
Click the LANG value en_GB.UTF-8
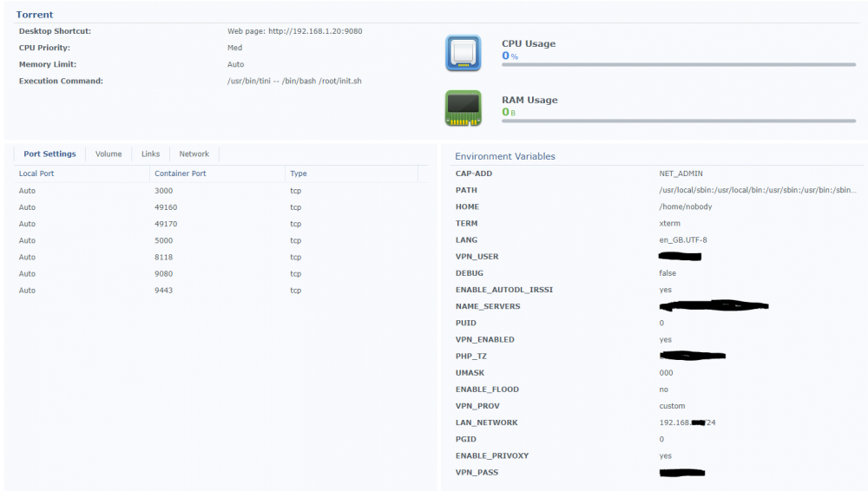click(683, 239)
